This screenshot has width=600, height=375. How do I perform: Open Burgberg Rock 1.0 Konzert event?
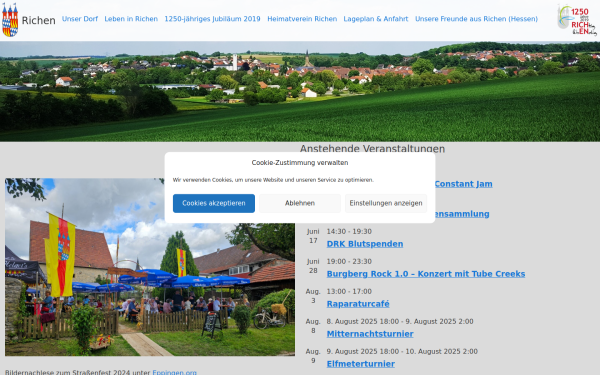pos(426,274)
